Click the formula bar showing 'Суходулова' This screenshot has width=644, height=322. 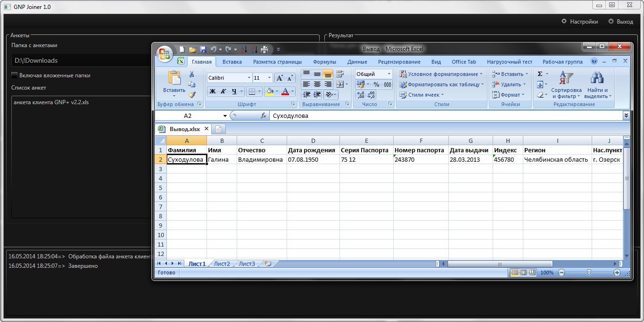pos(446,116)
